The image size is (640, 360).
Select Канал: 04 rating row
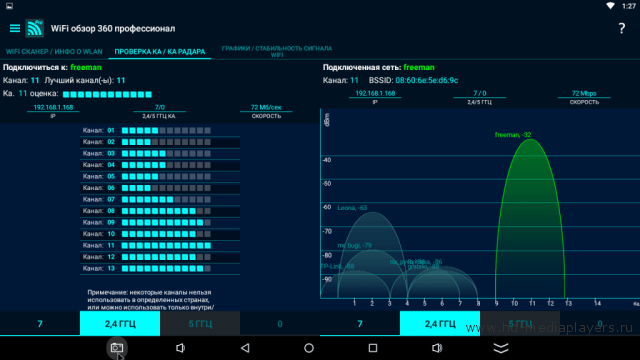coord(160,165)
